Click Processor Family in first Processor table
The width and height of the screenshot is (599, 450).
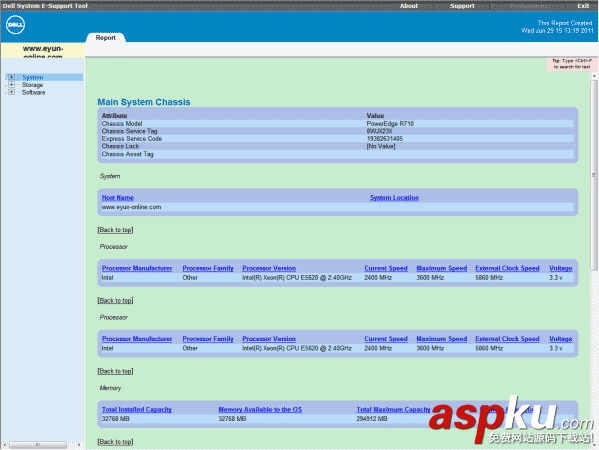pos(208,268)
